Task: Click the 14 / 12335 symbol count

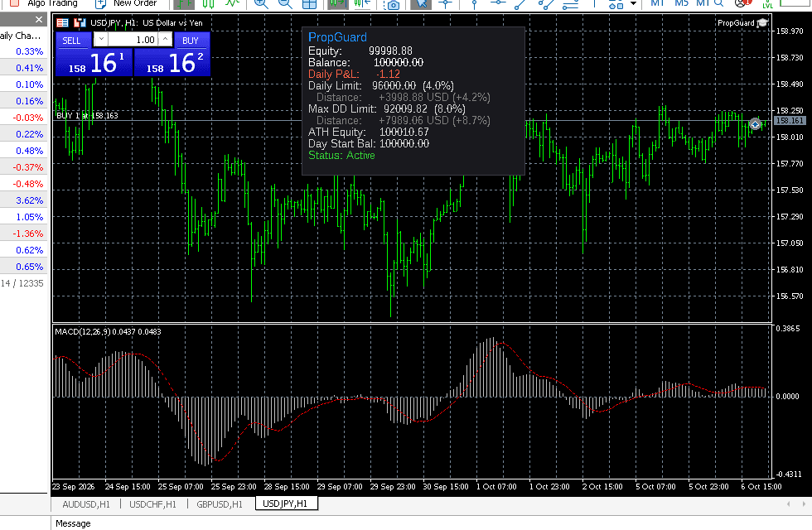Action: 22,283
